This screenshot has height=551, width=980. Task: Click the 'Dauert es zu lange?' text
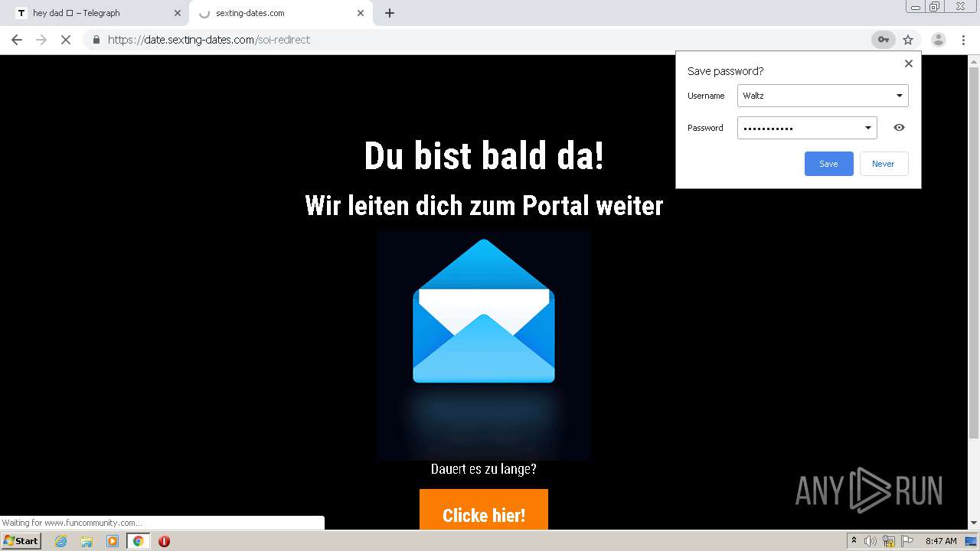click(x=484, y=469)
